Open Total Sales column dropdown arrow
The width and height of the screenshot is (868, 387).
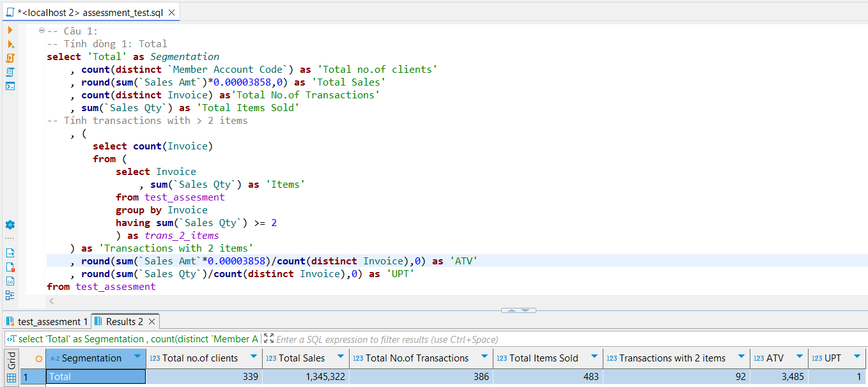coord(341,357)
